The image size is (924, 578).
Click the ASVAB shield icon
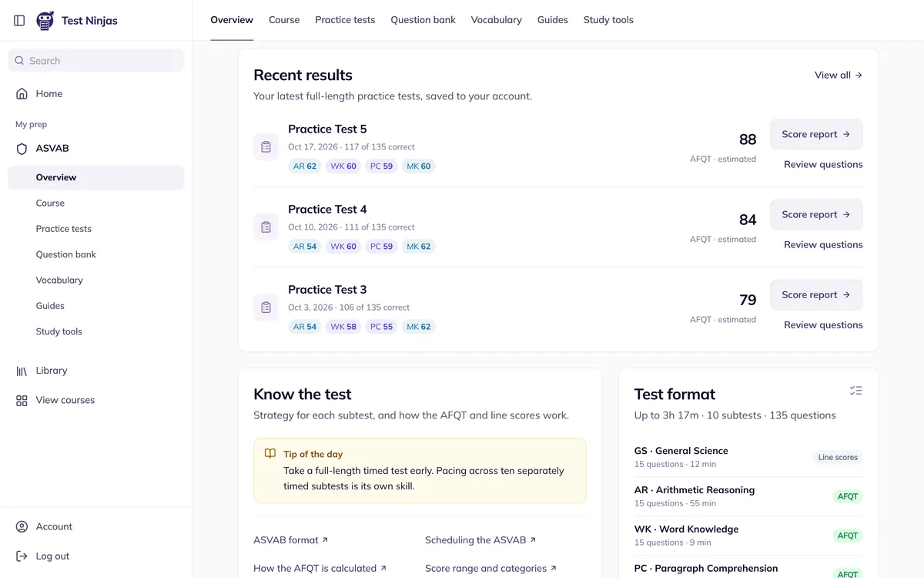[22, 149]
